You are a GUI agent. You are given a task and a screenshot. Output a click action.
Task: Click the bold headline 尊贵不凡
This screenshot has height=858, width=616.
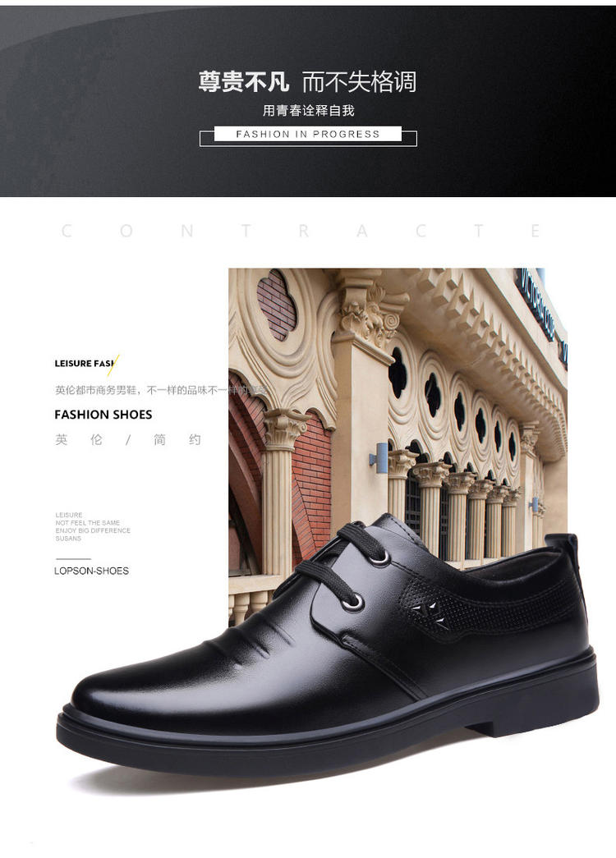pos(244,82)
